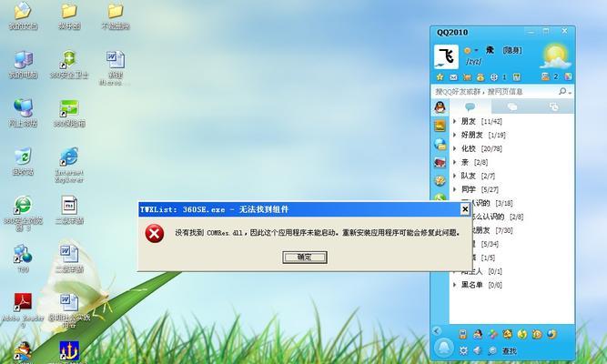Click the yellow card icon in QQ sidebar

pos(440,126)
